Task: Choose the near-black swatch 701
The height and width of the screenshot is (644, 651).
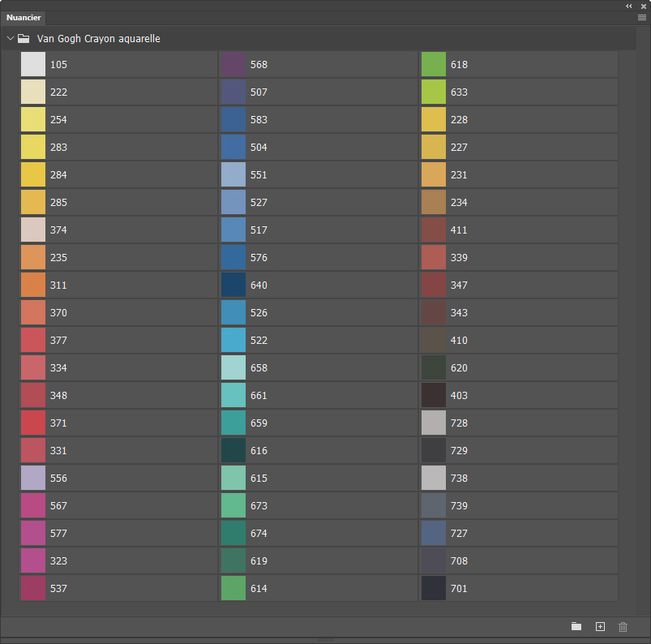Action: click(x=434, y=588)
